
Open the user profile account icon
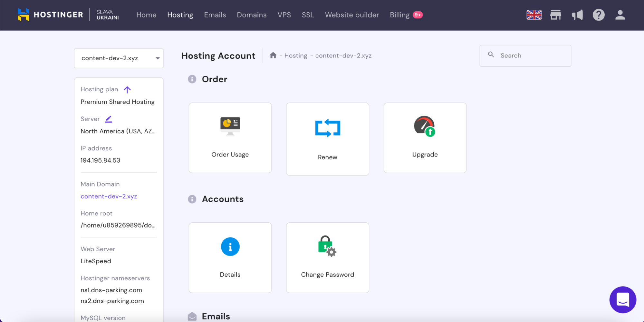tap(620, 15)
